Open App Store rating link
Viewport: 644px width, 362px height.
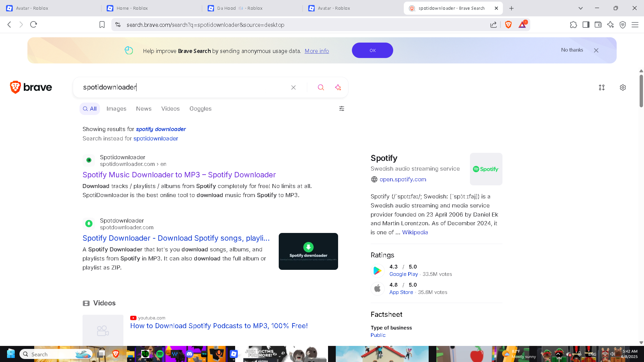[401, 292]
